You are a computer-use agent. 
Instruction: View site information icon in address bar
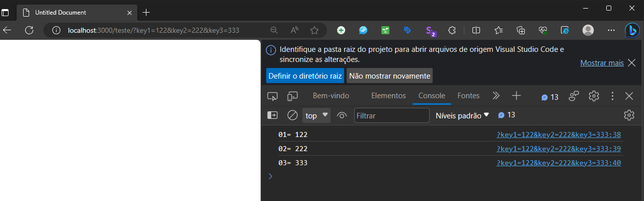(56, 30)
